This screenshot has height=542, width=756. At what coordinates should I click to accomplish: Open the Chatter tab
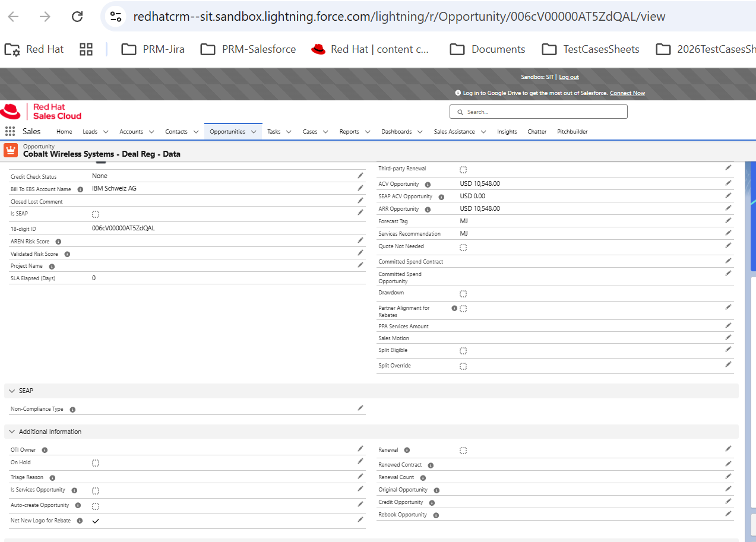click(x=537, y=132)
